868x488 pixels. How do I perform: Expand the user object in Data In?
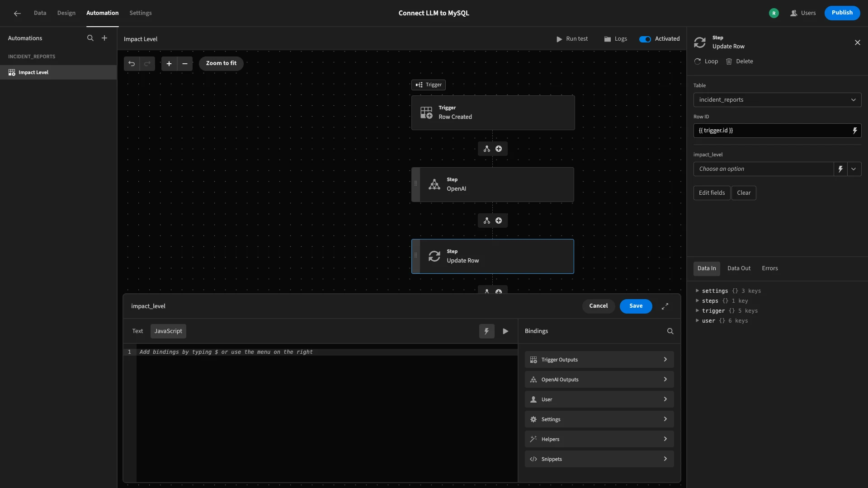tap(698, 320)
